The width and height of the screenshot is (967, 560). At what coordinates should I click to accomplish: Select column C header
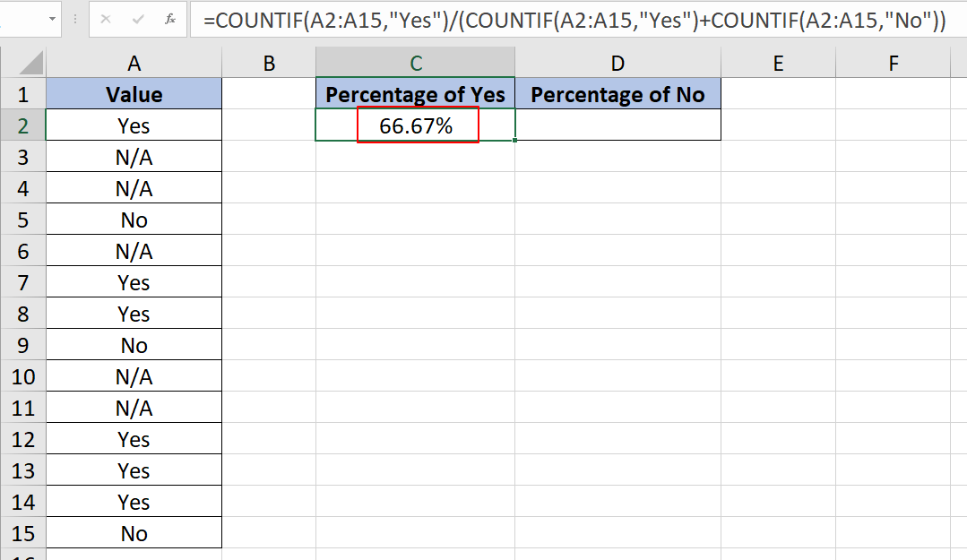[x=415, y=62]
